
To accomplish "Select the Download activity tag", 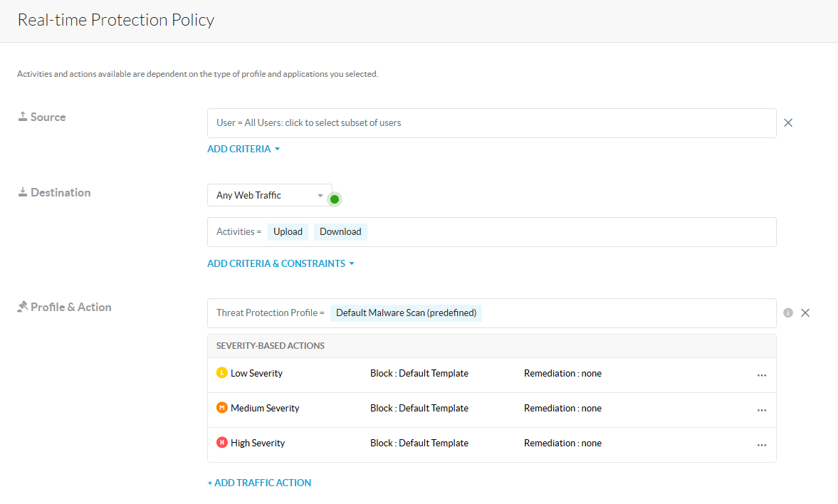I will click(340, 231).
